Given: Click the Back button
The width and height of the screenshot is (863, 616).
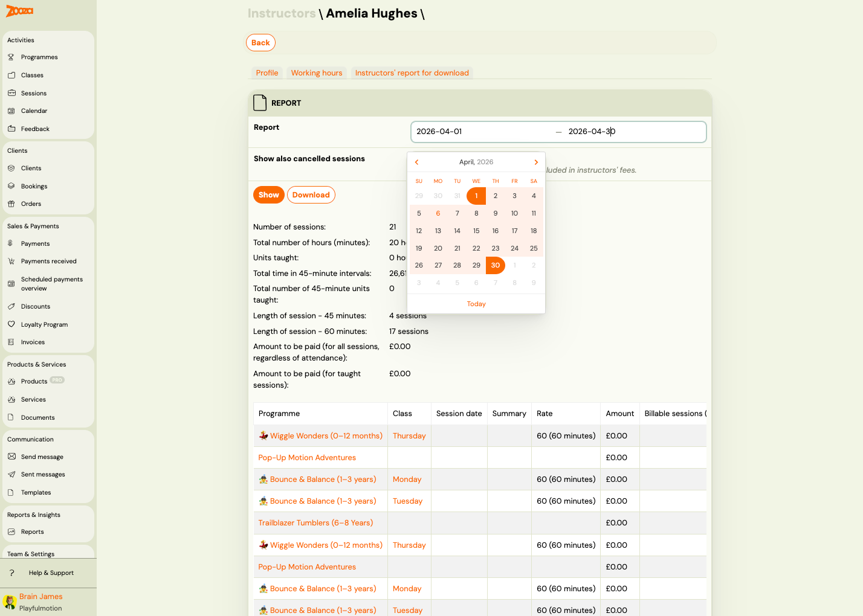Looking at the screenshot, I should (260, 43).
